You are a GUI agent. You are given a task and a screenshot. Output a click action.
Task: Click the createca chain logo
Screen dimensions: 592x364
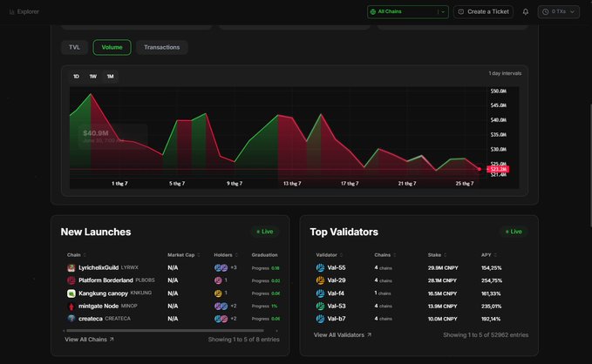tap(71, 319)
